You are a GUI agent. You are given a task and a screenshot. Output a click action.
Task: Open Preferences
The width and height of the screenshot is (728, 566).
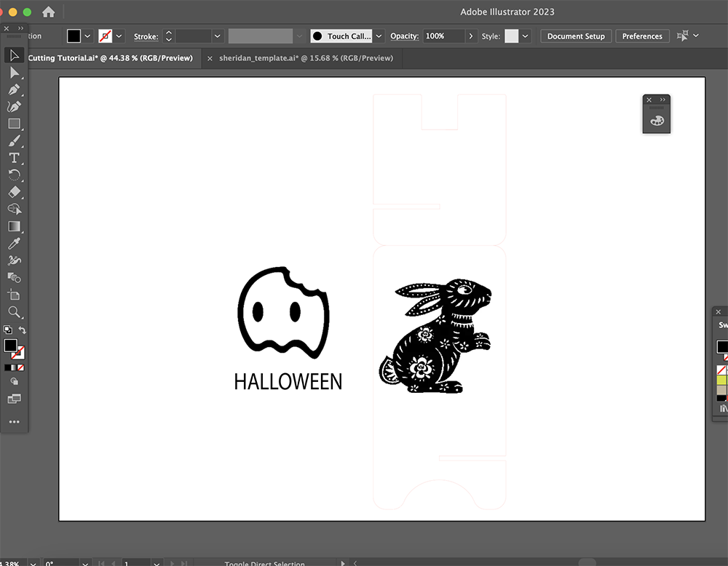642,36
